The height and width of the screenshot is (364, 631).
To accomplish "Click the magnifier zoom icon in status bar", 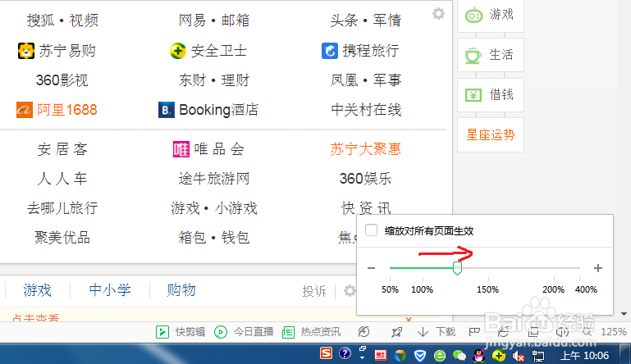I will [x=588, y=332].
